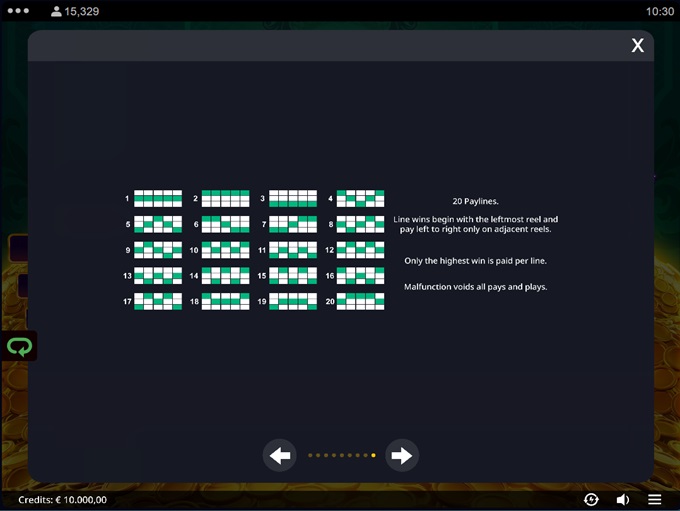The height and width of the screenshot is (511, 680).
Task: Click payline 13 diagram
Action: [158, 275]
